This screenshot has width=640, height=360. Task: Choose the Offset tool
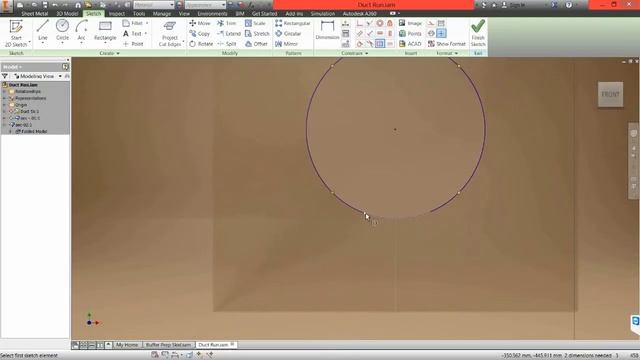pos(256,44)
